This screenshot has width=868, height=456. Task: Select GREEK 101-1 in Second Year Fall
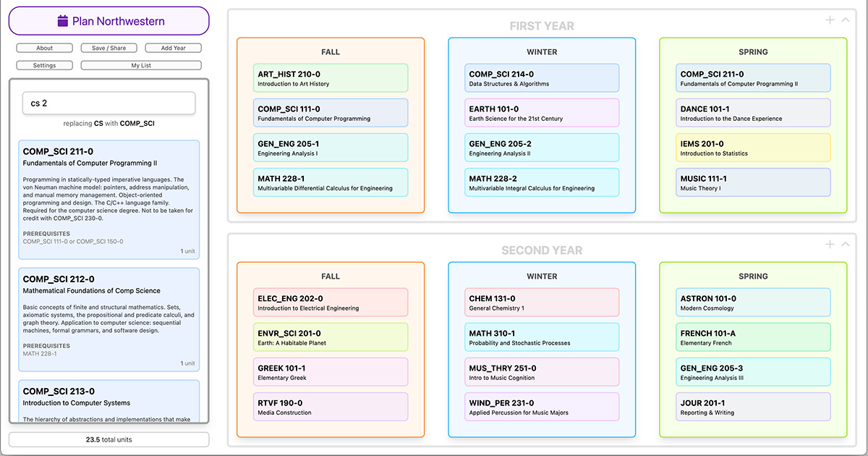pyautogui.click(x=330, y=372)
